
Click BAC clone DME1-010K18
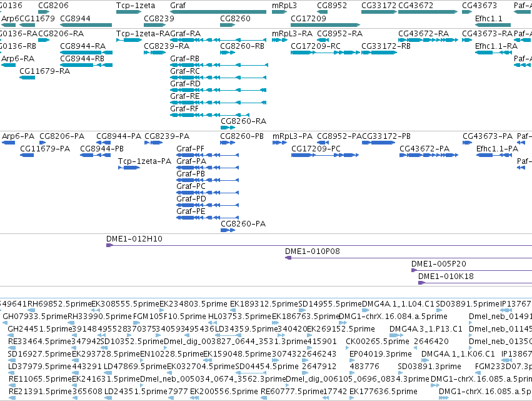[475, 283]
